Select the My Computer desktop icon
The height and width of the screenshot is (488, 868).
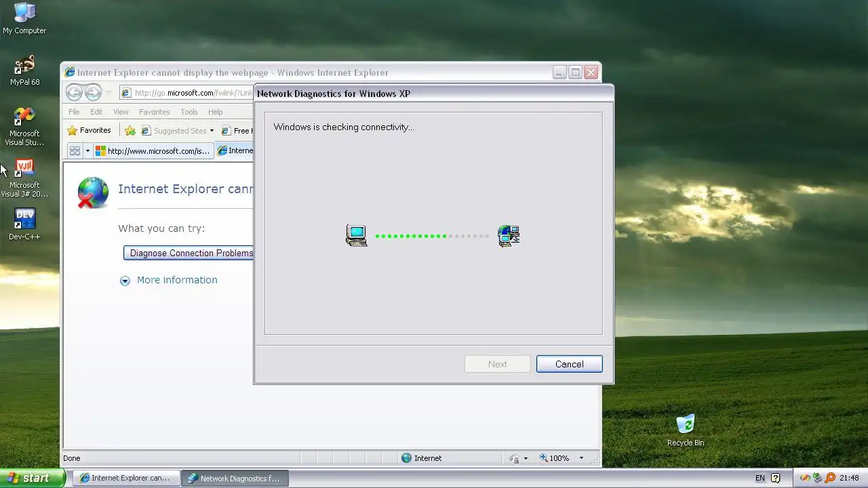24,18
